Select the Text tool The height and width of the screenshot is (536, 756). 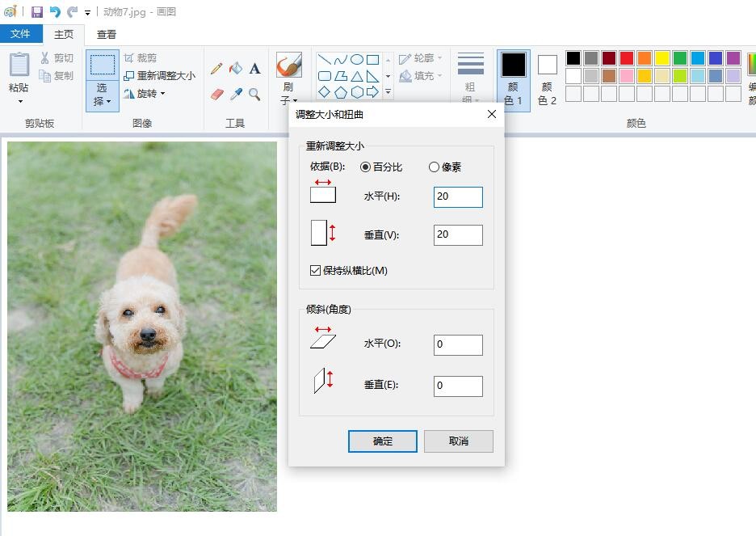254,69
